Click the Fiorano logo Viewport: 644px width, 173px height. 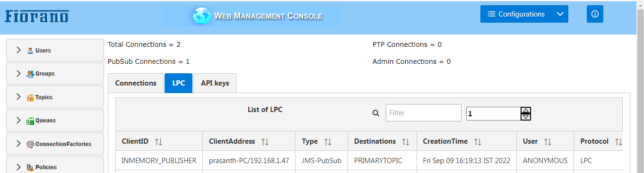click(37, 16)
